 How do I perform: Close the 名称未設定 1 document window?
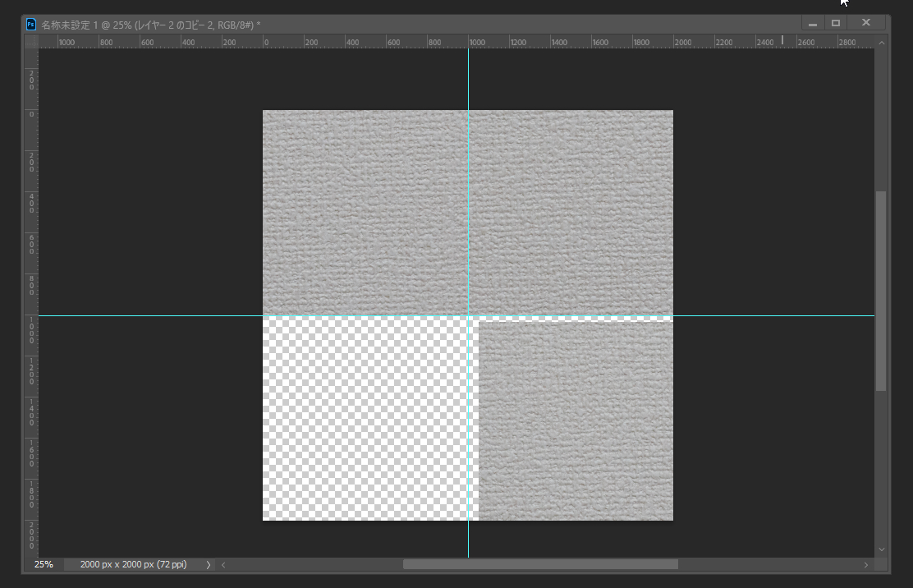click(x=865, y=23)
